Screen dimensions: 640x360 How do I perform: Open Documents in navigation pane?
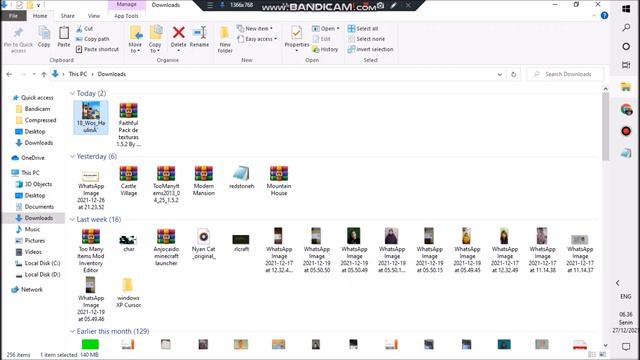(x=35, y=207)
